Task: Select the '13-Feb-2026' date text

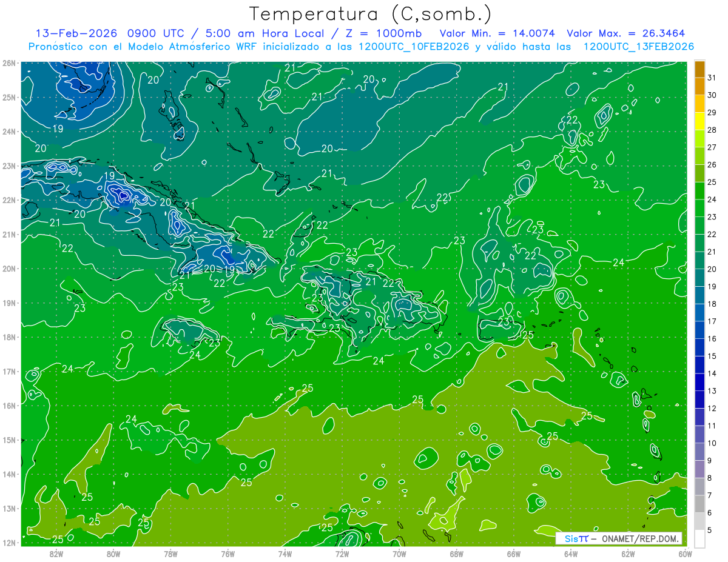Action: pyautogui.click(x=77, y=33)
